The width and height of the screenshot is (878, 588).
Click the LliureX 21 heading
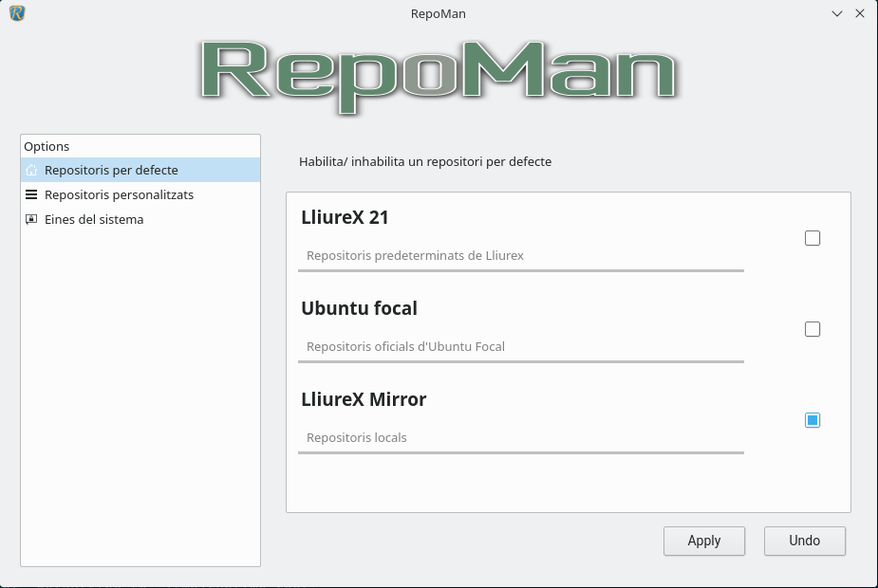tap(345, 217)
